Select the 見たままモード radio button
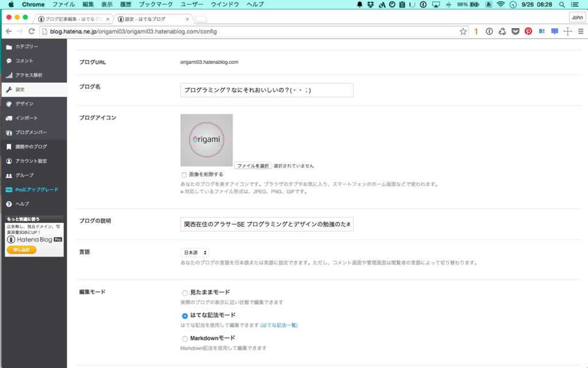This screenshot has width=588, height=368. (184, 293)
